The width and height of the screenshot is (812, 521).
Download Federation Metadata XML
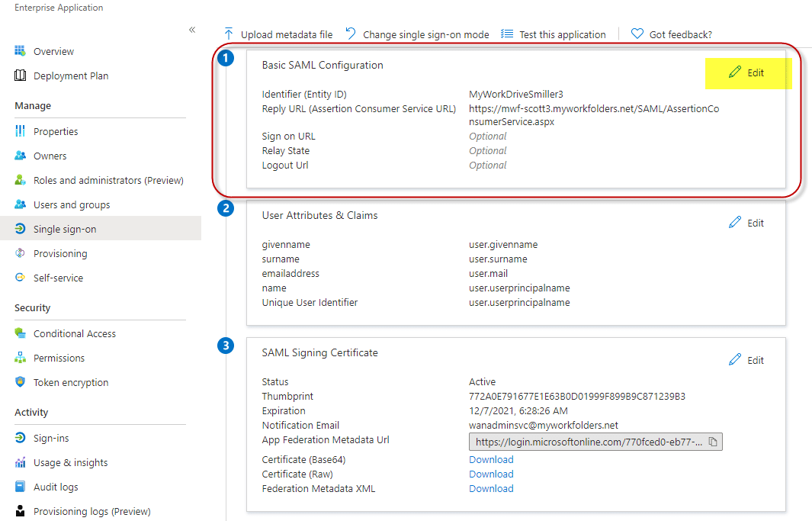491,488
